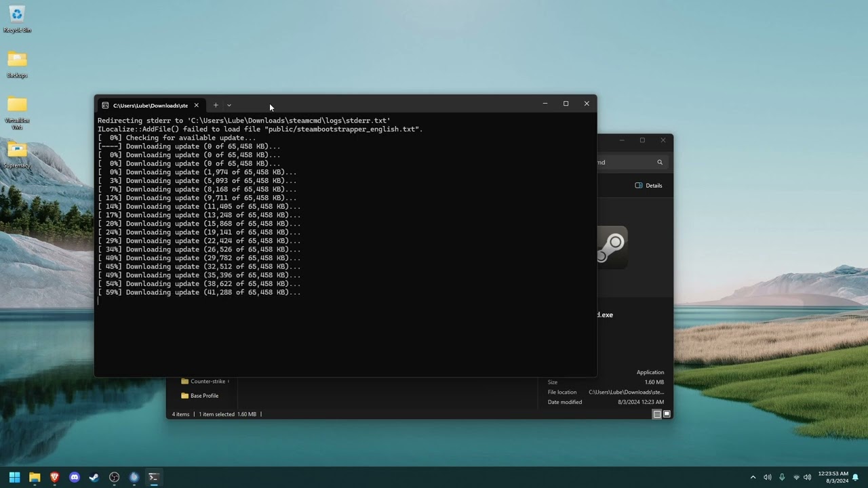Viewport: 868px width, 488px height.
Task: Maximize the terminal window
Action: coord(566,104)
